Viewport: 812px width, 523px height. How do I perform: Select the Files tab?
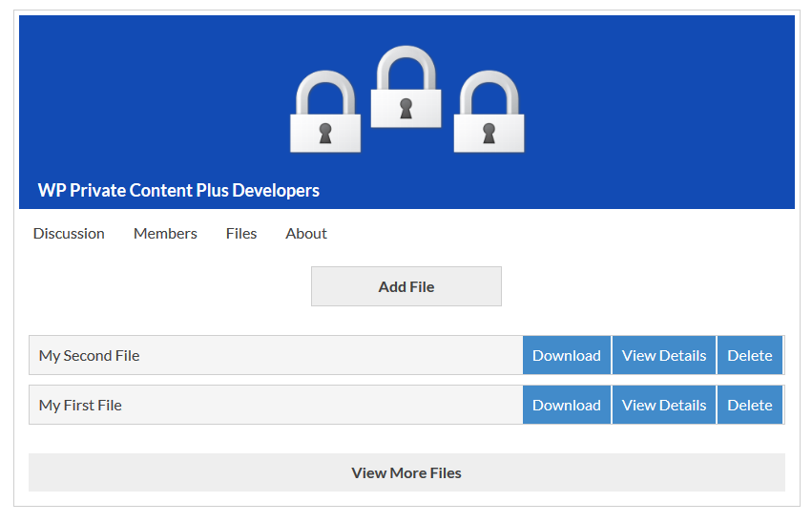click(x=241, y=234)
